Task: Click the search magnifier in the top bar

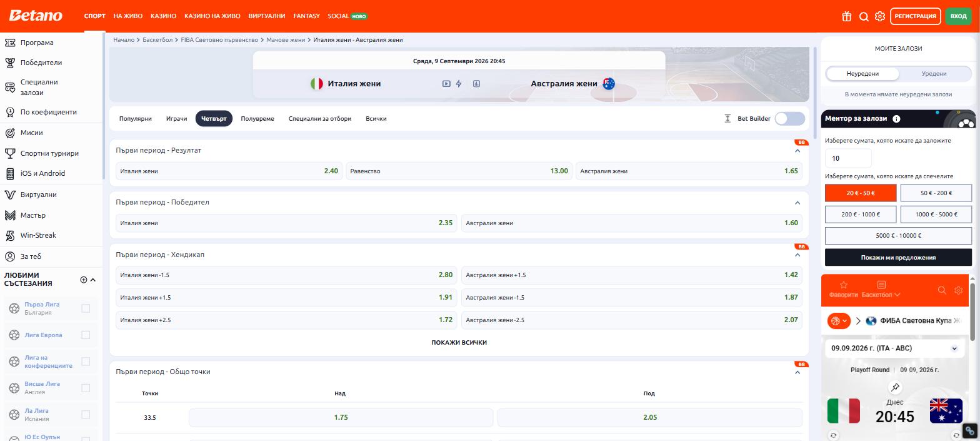Action: (864, 16)
